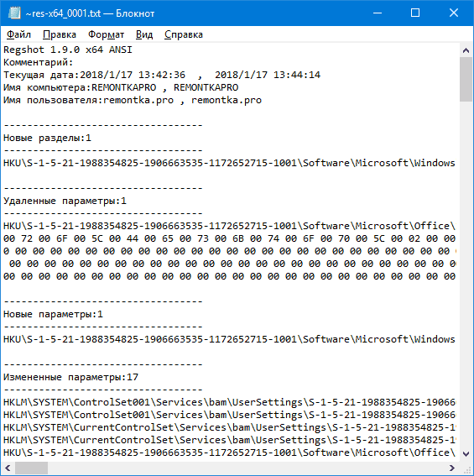This screenshot has width=474, height=476.
Task: Click first HKLM CurrentControlSet bam line
Action: point(229,428)
